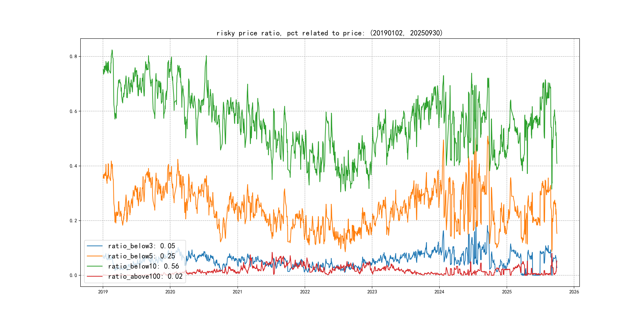Select legend entry ratio_above100: 0.02

[145, 276]
